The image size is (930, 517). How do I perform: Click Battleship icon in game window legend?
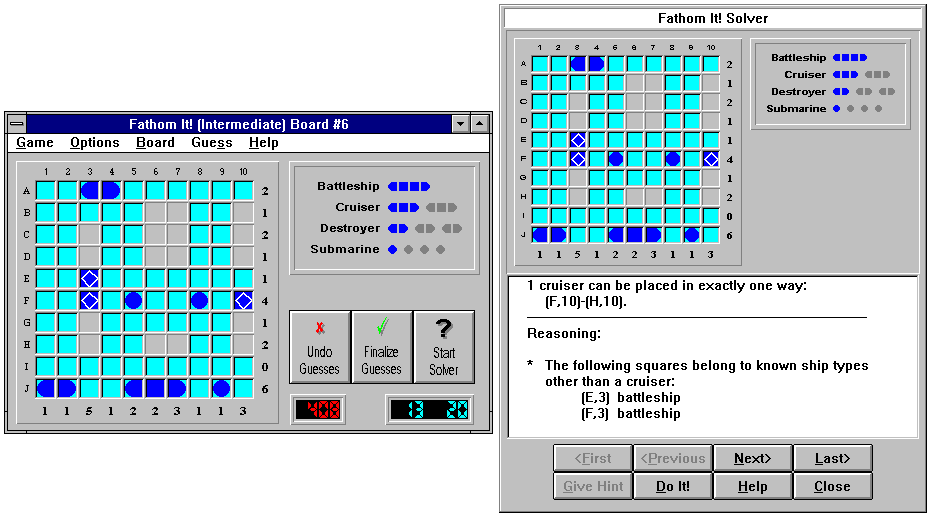[x=409, y=186]
